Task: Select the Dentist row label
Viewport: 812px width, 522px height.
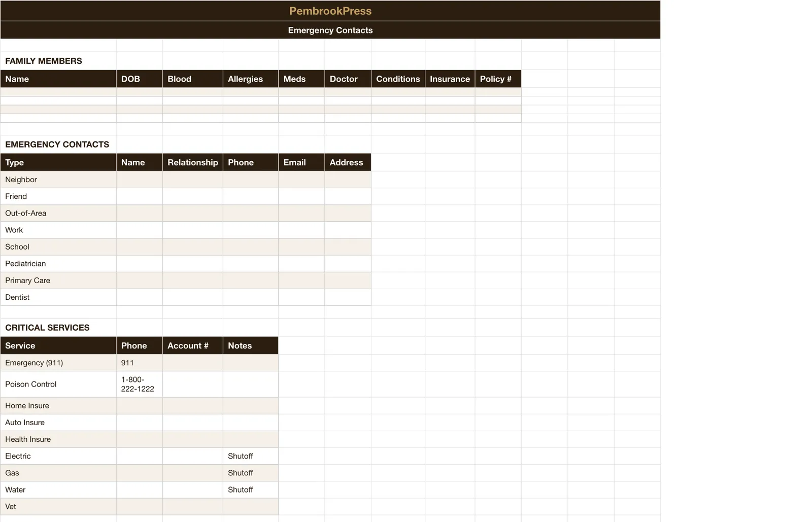Action: pyautogui.click(x=58, y=297)
